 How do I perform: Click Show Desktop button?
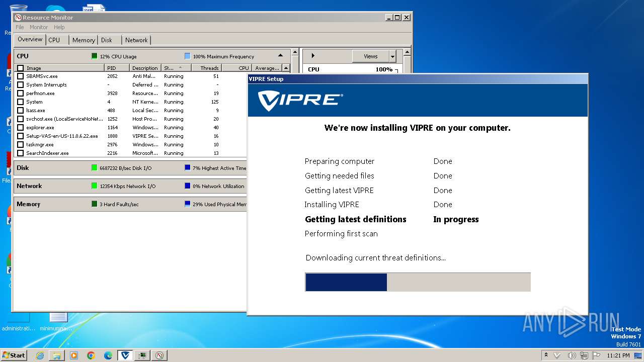638,355
